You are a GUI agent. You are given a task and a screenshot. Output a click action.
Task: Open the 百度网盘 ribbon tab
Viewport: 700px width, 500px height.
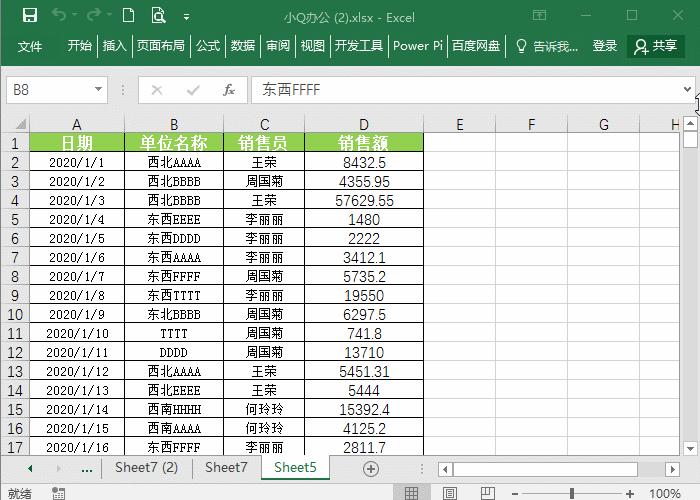point(476,46)
